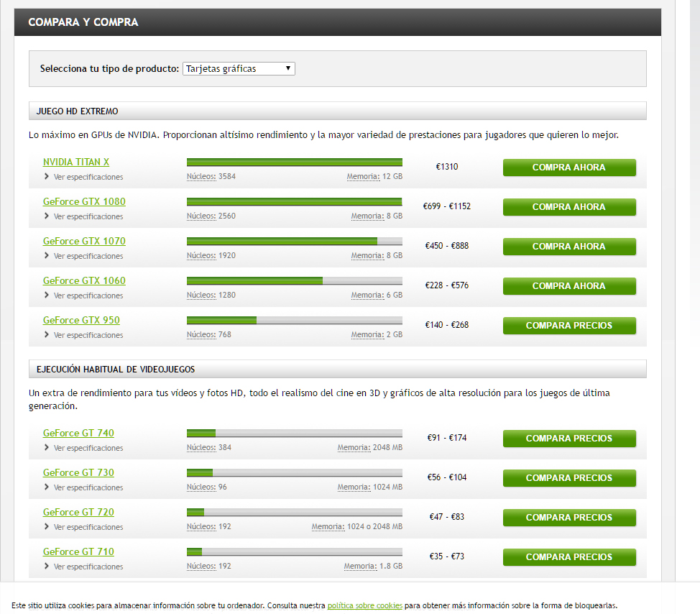Click COMPRA AHORA for GeForce GTX 1060
The width and height of the screenshot is (700, 614).
(569, 285)
